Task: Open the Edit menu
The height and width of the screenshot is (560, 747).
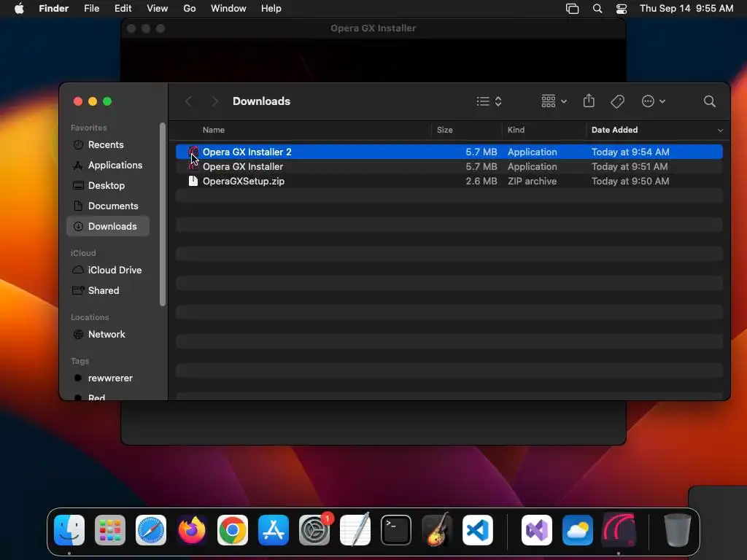Action: 123,9
